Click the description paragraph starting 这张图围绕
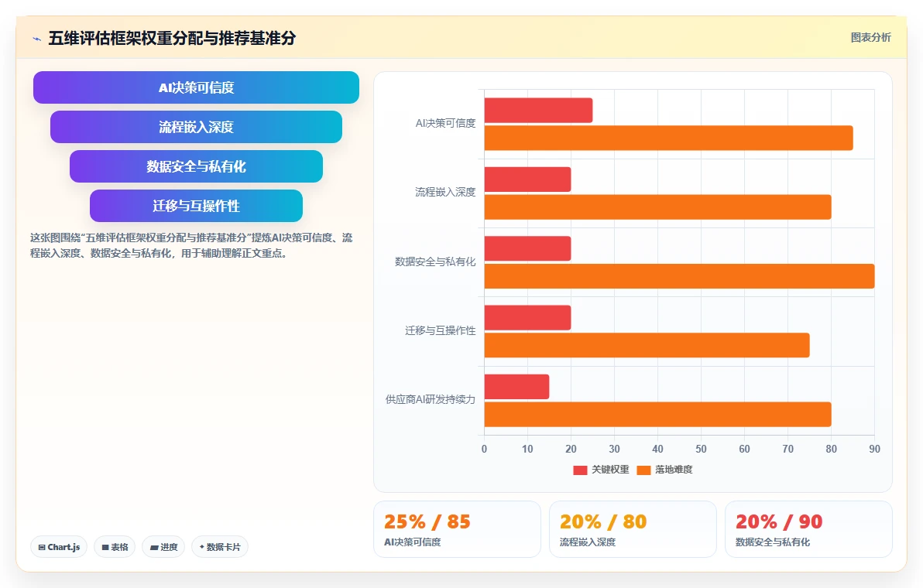923x588 pixels. [x=191, y=245]
